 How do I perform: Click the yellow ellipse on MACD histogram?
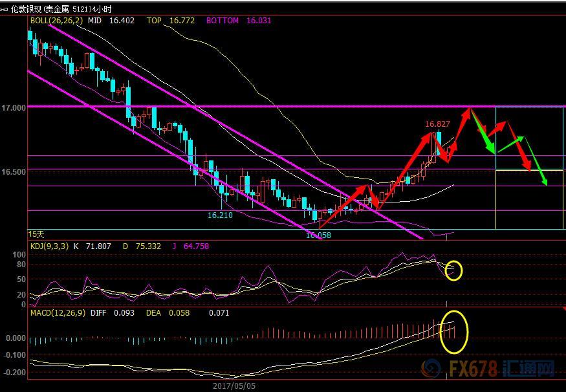(x=453, y=332)
